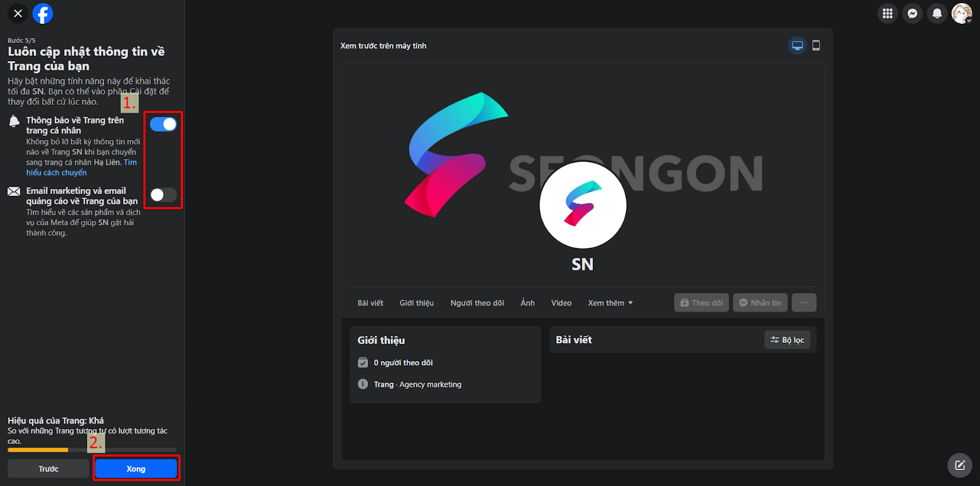Go back with the Trước button
Screen dimensions: 980x486
[48, 469]
